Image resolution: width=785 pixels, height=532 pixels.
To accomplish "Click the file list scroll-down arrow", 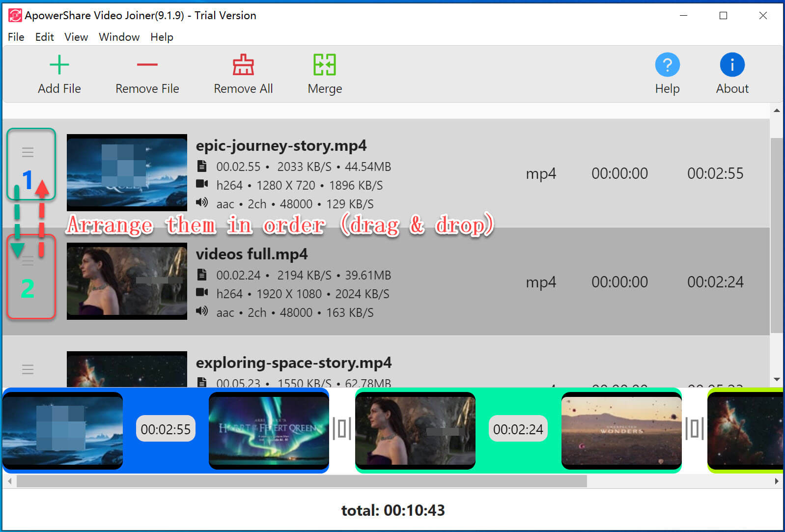I will (x=777, y=379).
